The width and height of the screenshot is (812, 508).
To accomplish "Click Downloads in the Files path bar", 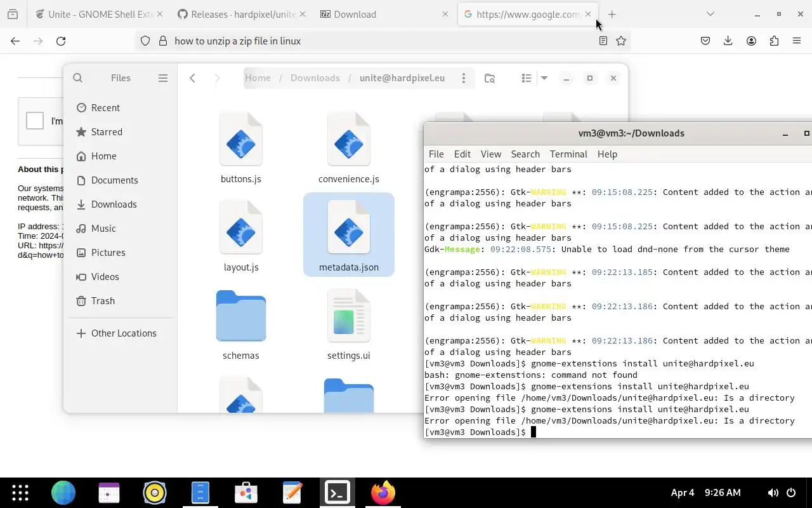I will (315, 78).
